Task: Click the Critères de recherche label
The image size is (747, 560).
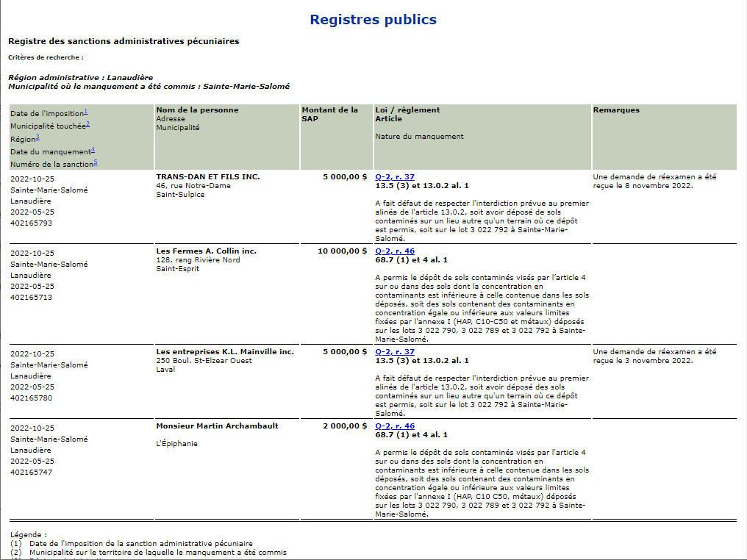Action: pos(46,57)
